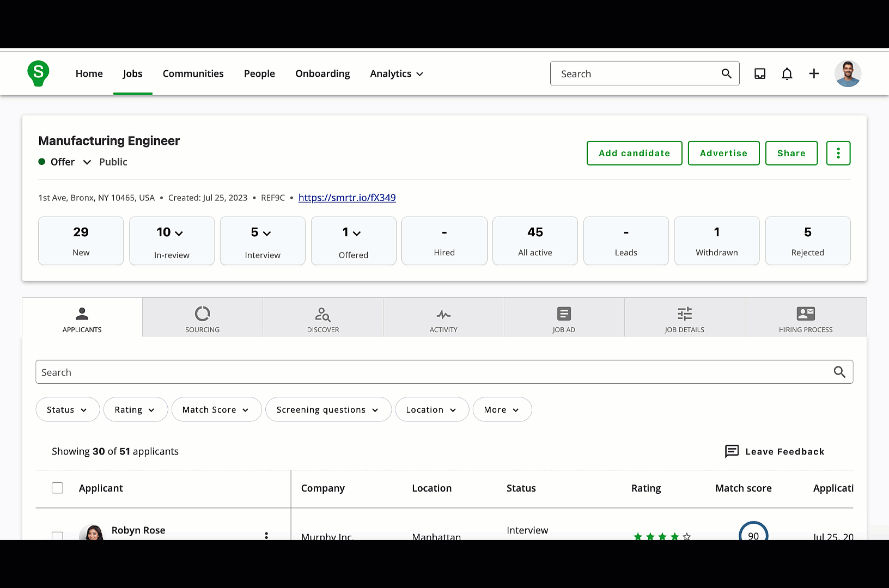Click the Share button
This screenshot has height=588, width=889.
pos(791,153)
